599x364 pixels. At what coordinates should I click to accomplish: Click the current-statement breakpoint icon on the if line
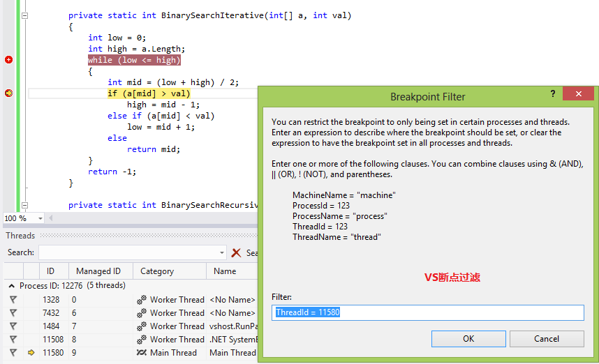[9, 93]
